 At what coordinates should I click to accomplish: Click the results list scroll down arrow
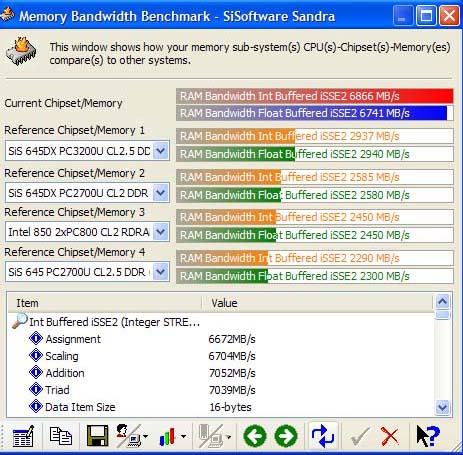pos(443,407)
